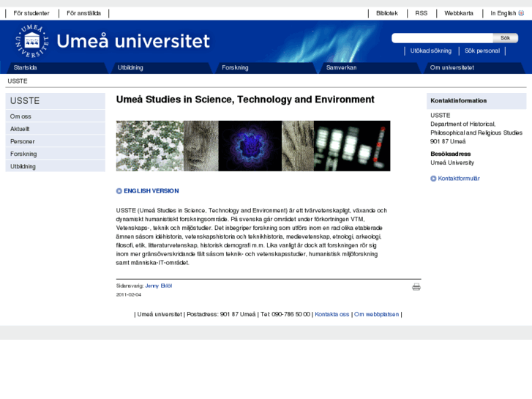Open Personer in sidebar

(x=56, y=141)
